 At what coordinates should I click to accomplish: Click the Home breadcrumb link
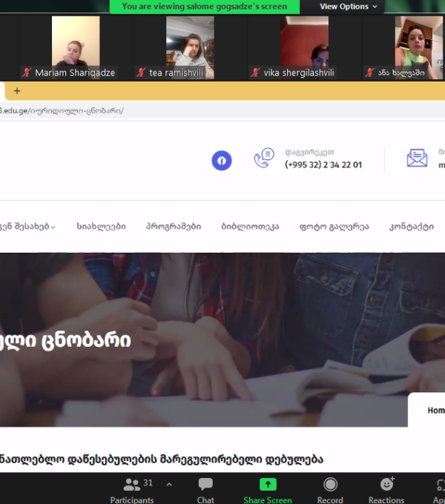tap(436, 411)
